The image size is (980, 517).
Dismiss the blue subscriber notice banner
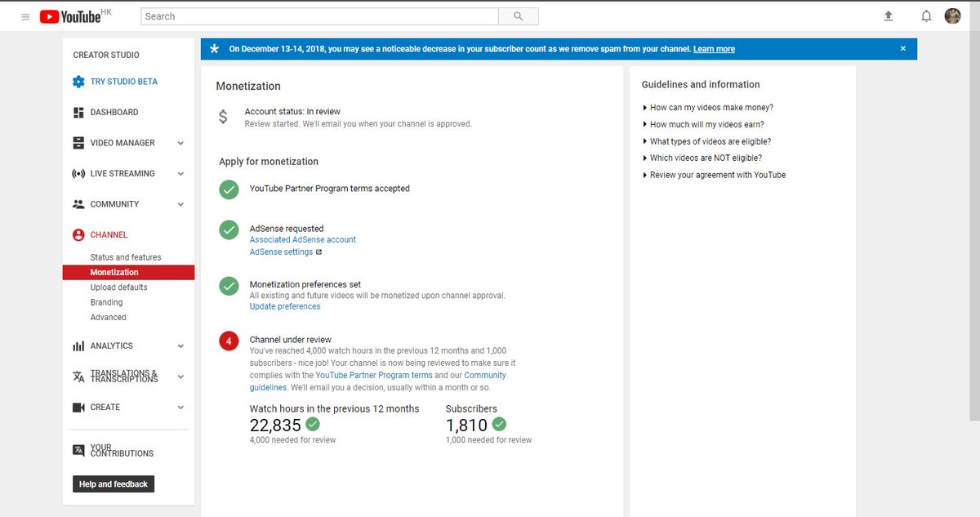point(902,49)
